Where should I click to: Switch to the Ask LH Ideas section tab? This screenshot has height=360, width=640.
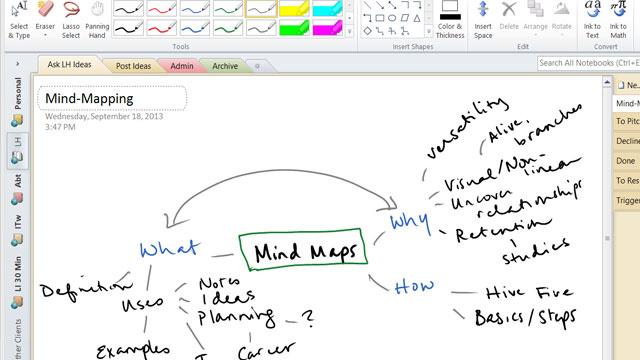coord(69,64)
